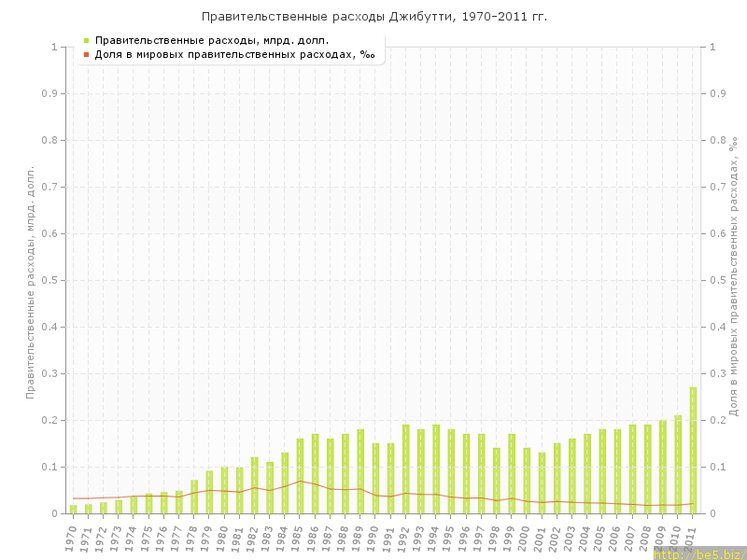Click the bar for year 2001
The image size is (747, 560).
coord(542,483)
